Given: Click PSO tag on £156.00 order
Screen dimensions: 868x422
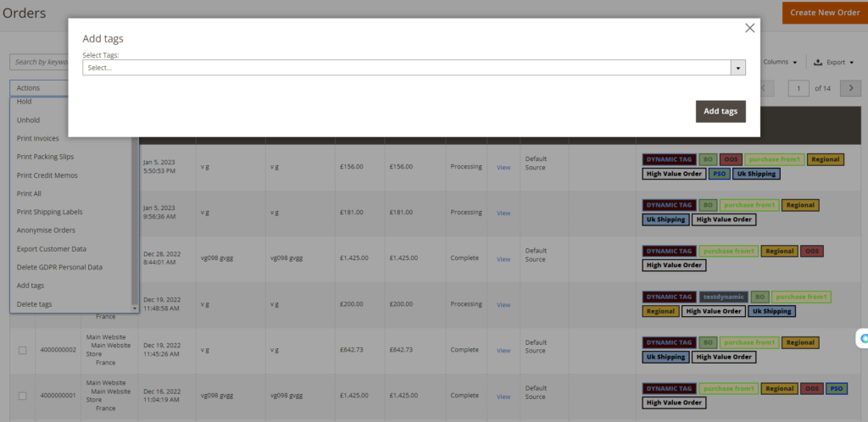Looking at the screenshot, I should tap(719, 174).
